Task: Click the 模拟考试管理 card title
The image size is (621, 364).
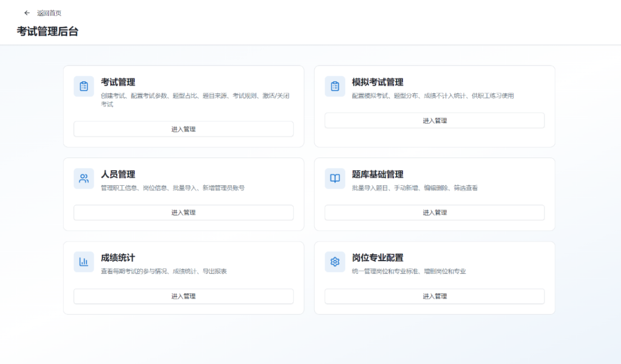Action: click(x=377, y=82)
